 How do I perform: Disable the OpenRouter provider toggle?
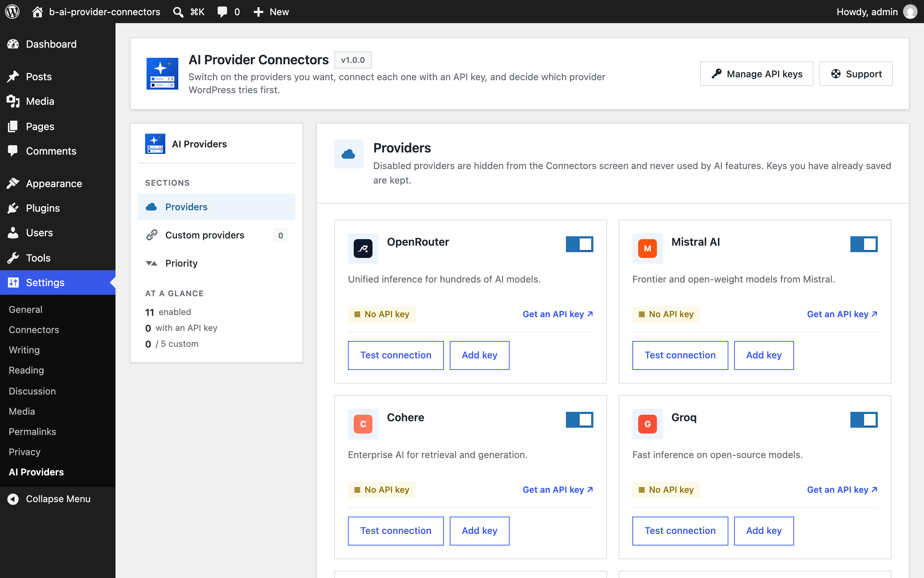(x=579, y=244)
